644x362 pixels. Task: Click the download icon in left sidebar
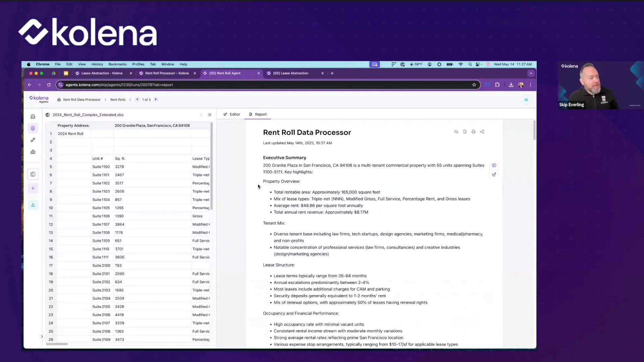(33, 205)
